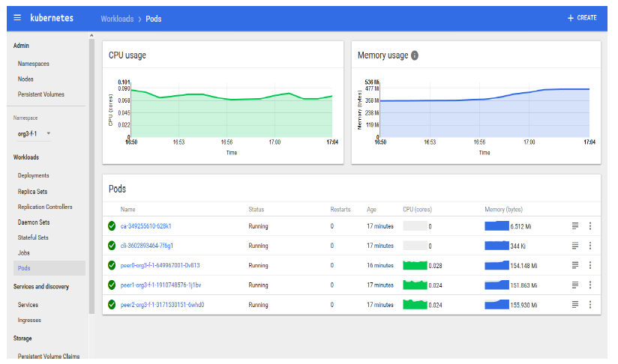The image size is (618, 364).
Task: Click running status check icon for peer2-org3-f-1
Action: click(x=112, y=305)
